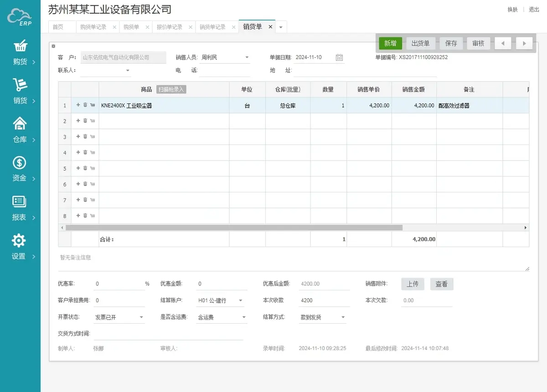Open the 结算账户 dropdown

coord(241,301)
